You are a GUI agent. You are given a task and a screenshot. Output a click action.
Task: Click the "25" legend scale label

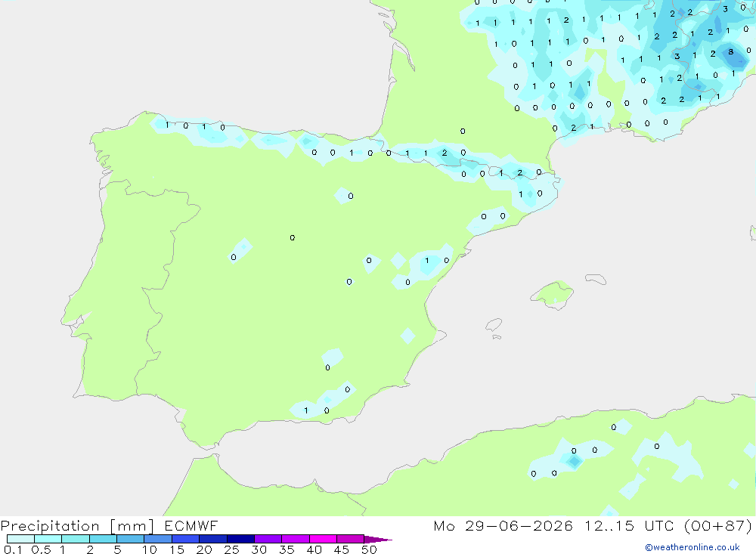tap(231, 549)
